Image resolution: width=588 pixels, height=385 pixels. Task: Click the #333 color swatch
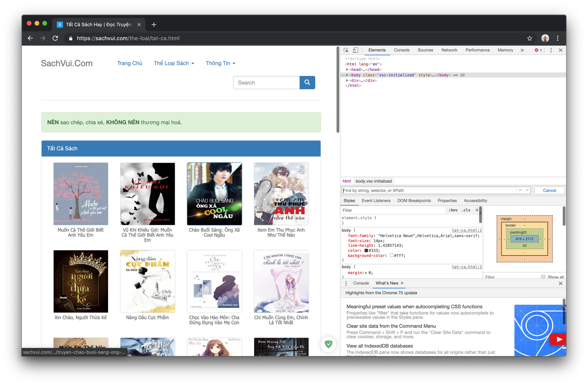point(366,250)
